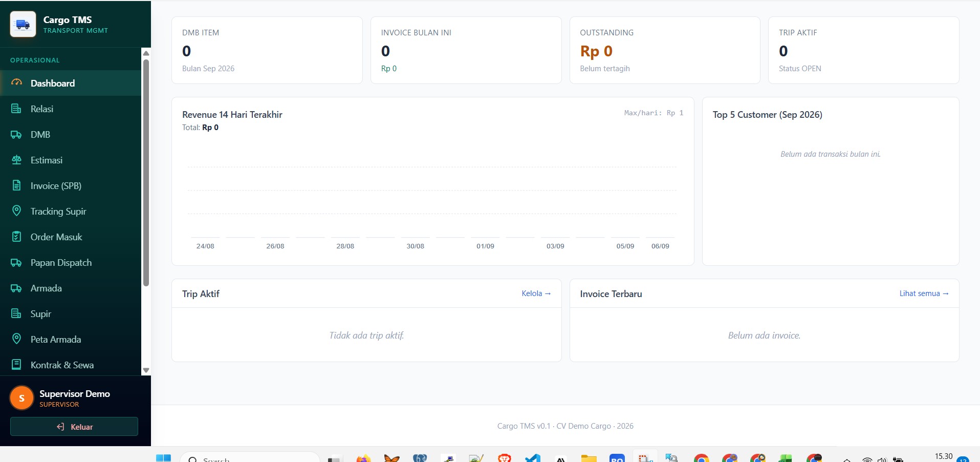Click the Status OPEN subtitle
The height and width of the screenshot is (462, 980).
(800, 69)
